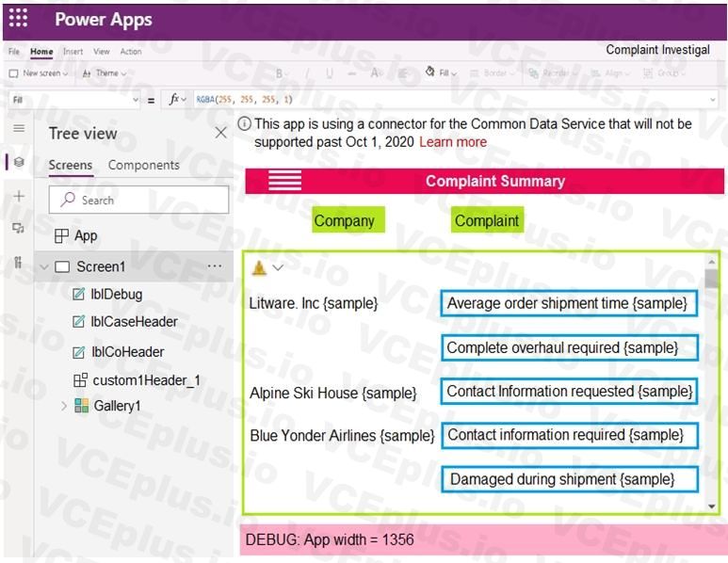Open the text alignment option
728x563 pixels.
402,73
